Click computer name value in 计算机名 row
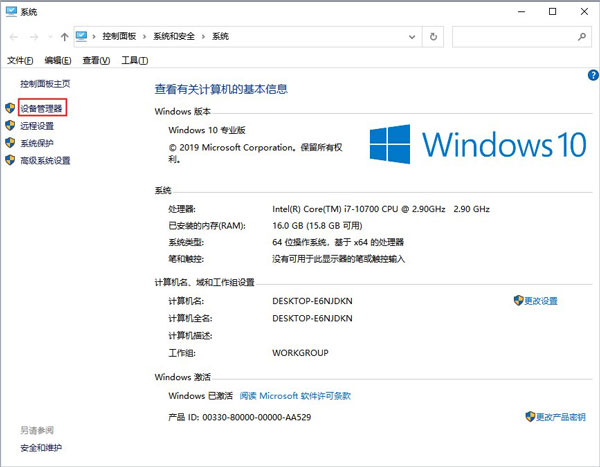Image resolution: width=600 pixels, height=467 pixels. [x=312, y=301]
